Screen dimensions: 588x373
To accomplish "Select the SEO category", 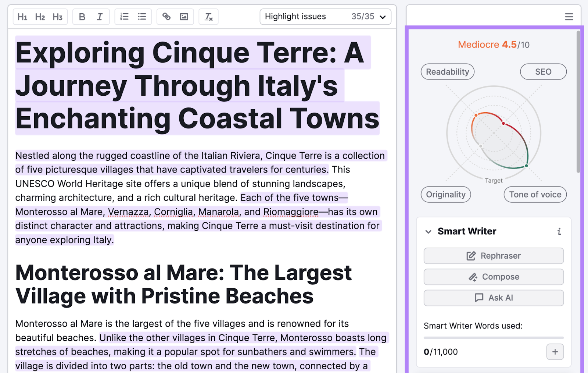I will 543,72.
